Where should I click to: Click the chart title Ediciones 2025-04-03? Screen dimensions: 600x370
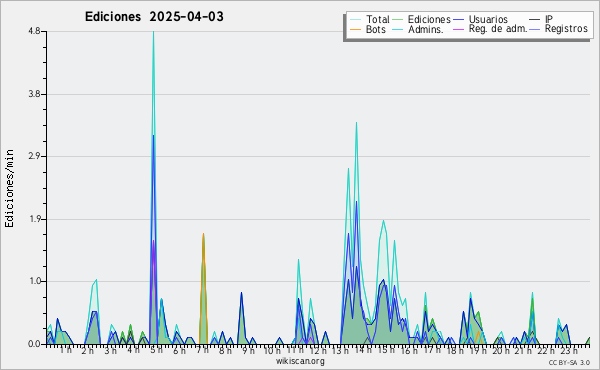[154, 17]
